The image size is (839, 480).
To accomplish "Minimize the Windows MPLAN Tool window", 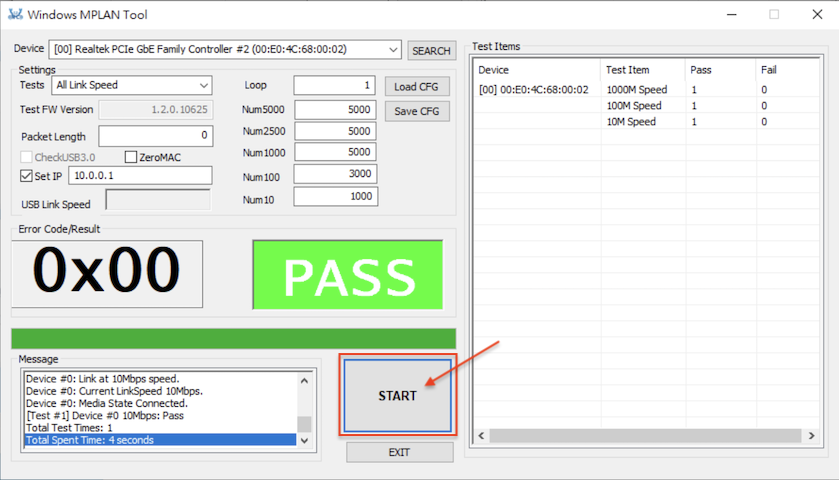I will coord(732,14).
